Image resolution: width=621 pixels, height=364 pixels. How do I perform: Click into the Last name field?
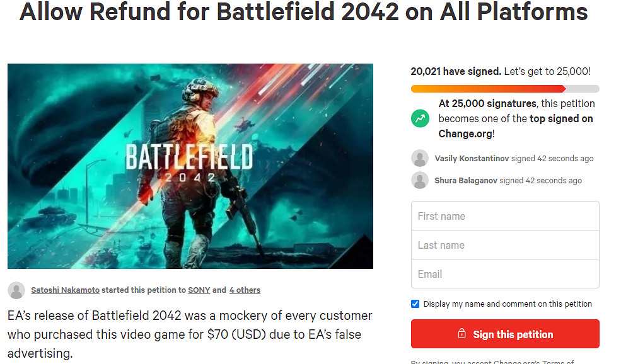click(x=505, y=245)
